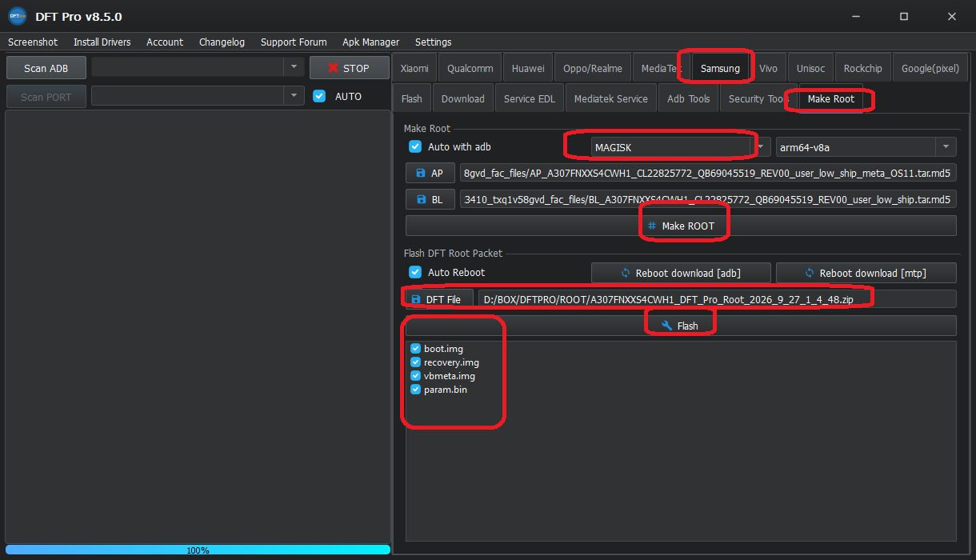This screenshot has width=976, height=560.
Task: Switch to the Xiaomi tab
Action: tap(414, 68)
